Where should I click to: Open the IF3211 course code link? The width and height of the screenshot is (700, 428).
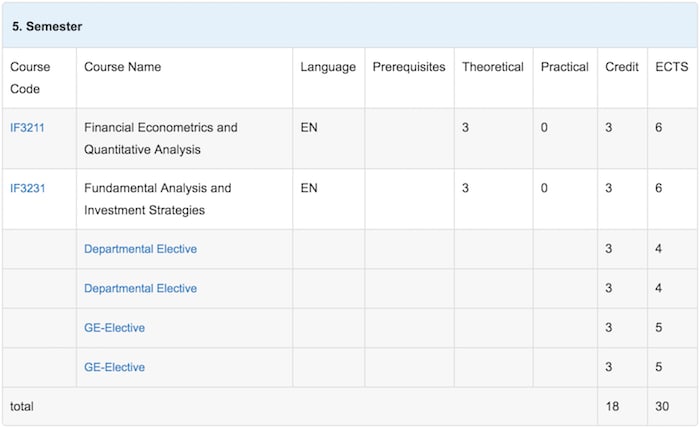[27, 128]
